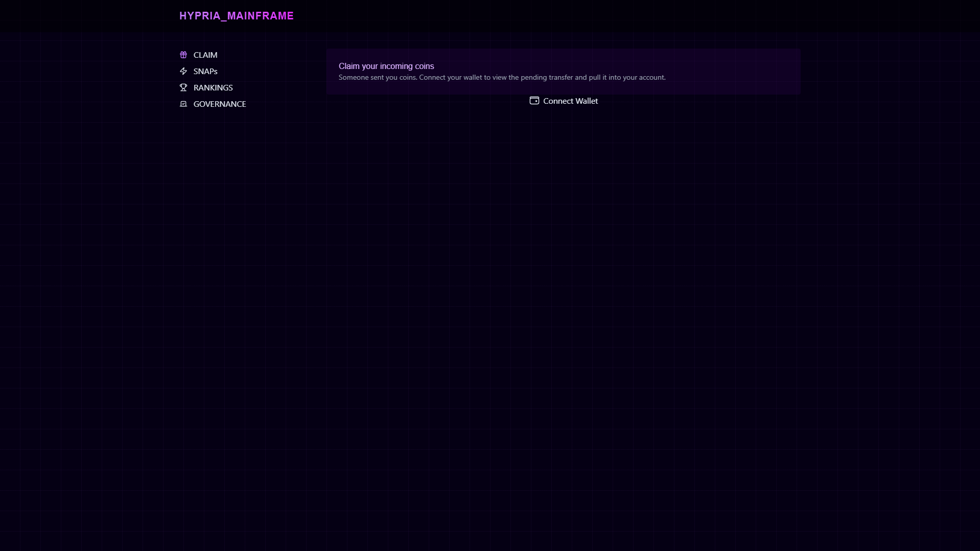
Task: Select the 'Claim your incoming coins' heading
Action: point(386,66)
